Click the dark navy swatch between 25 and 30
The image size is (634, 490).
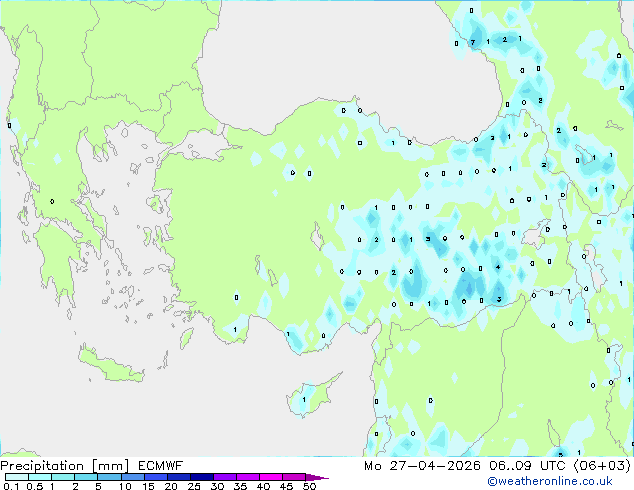[201, 477]
